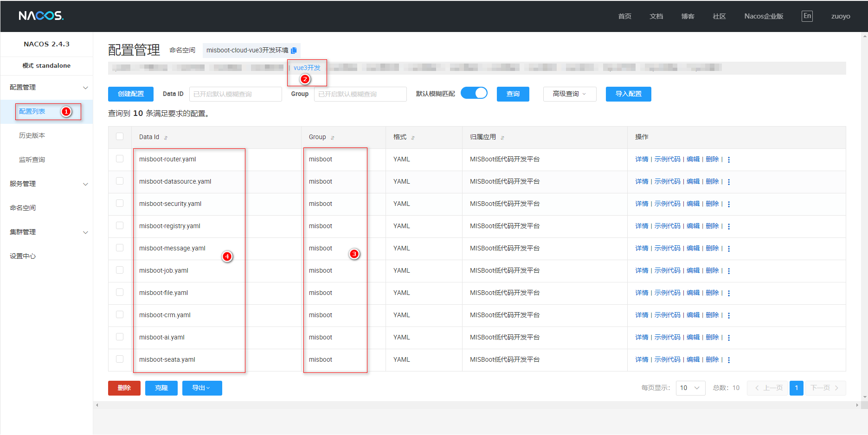Open the 导出 dropdown button

202,388
